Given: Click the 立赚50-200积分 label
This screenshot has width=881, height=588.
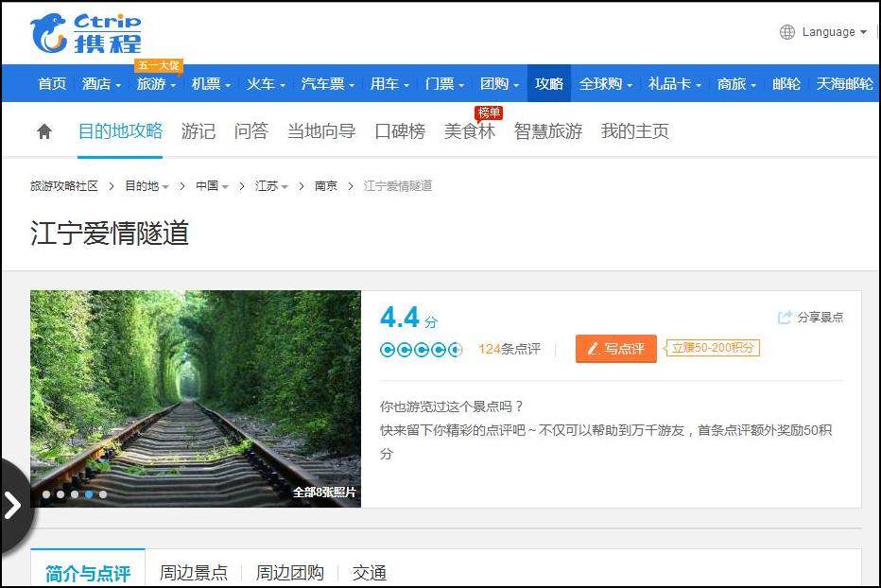Looking at the screenshot, I should 713,348.
